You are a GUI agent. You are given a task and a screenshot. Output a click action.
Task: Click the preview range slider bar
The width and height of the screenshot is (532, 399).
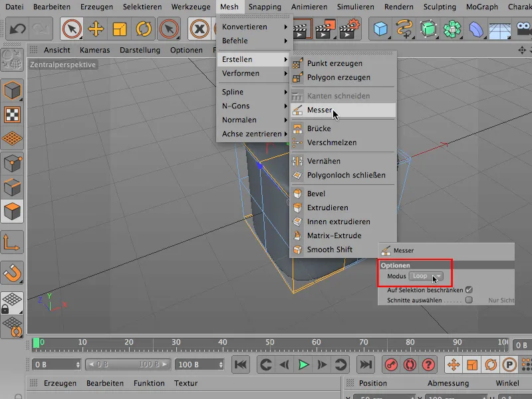[x=128, y=364]
